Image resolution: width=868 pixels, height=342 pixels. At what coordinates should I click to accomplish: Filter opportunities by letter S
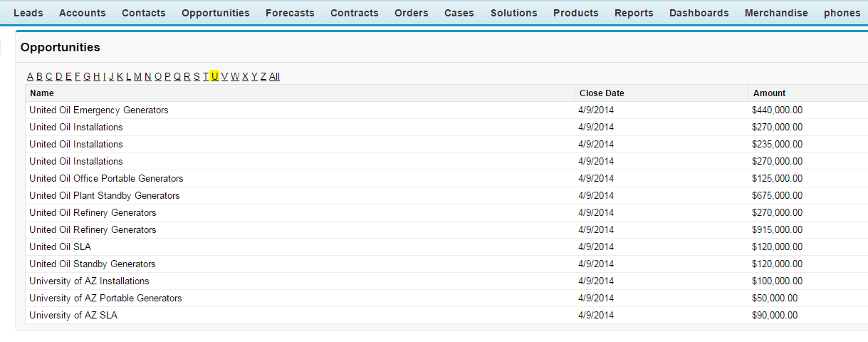pyautogui.click(x=197, y=76)
